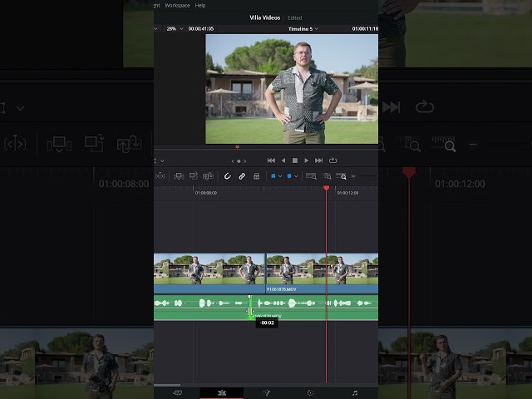The height and width of the screenshot is (399, 532).
Task: Click the Villa Videos project title
Action: click(x=264, y=17)
